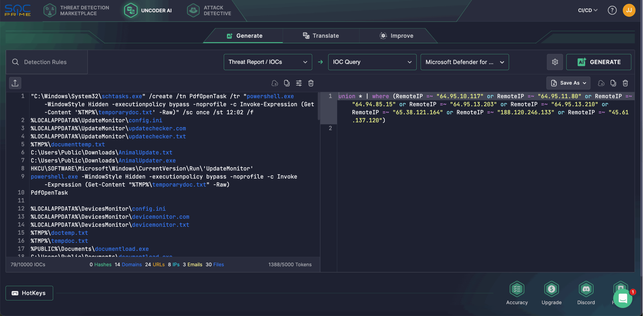The width and height of the screenshot is (644, 316).
Task: Open the IOC Query dropdown
Action: coord(372,62)
